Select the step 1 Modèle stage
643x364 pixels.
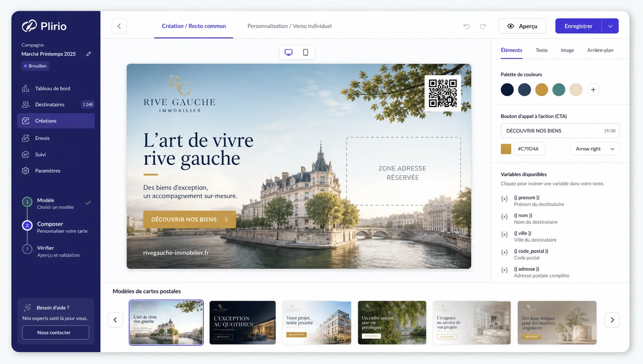click(57, 203)
